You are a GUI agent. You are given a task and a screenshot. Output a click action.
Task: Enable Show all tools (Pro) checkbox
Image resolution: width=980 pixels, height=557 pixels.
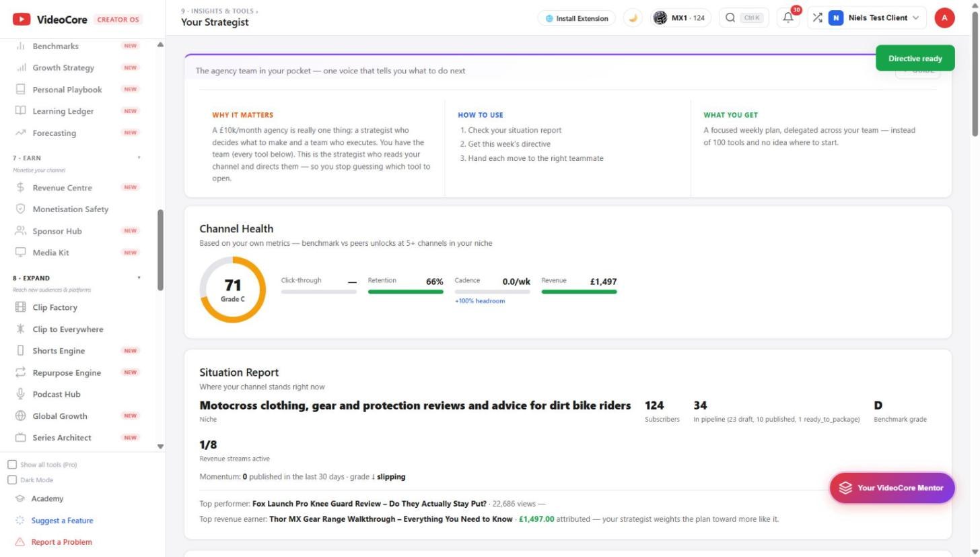point(12,465)
